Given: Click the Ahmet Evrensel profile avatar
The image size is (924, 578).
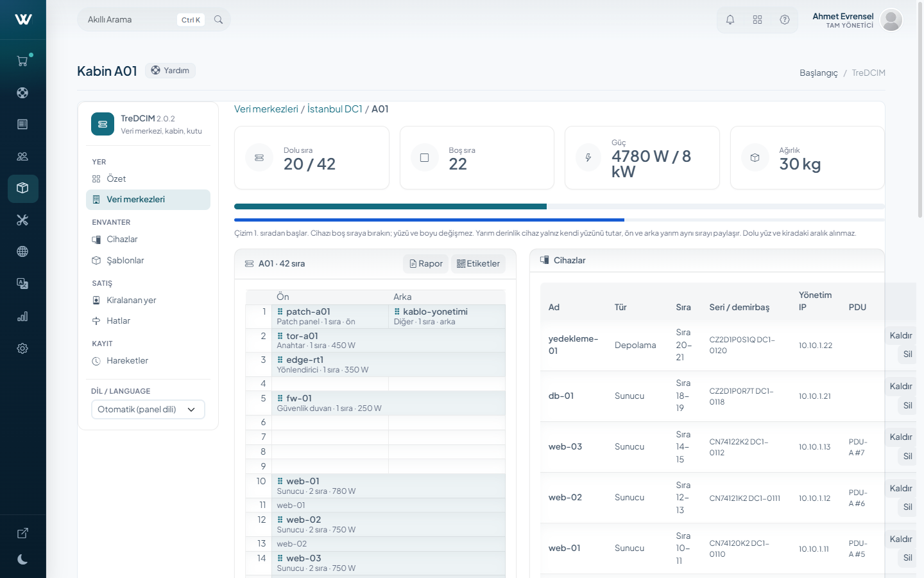Looking at the screenshot, I should click(x=891, y=20).
